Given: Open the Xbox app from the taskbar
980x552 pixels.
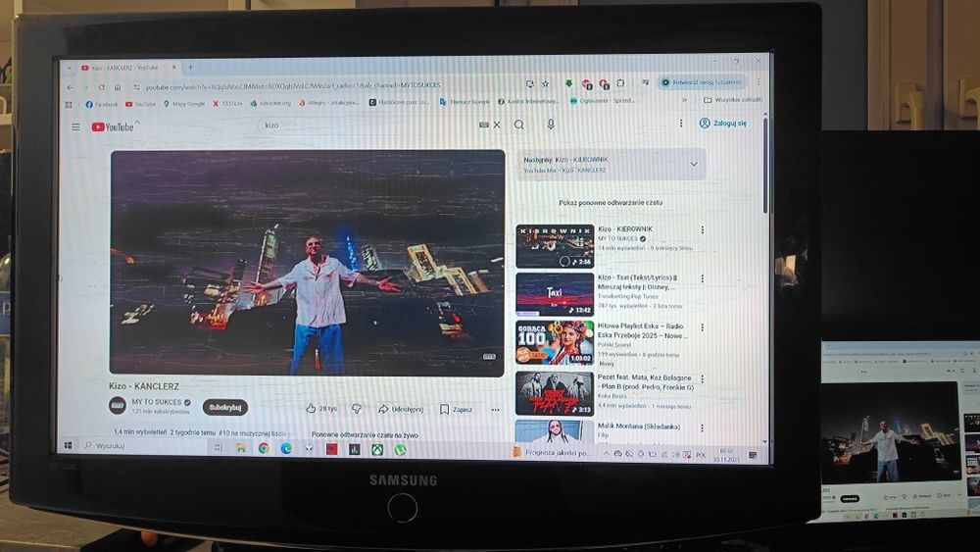Looking at the screenshot, I should [x=377, y=449].
